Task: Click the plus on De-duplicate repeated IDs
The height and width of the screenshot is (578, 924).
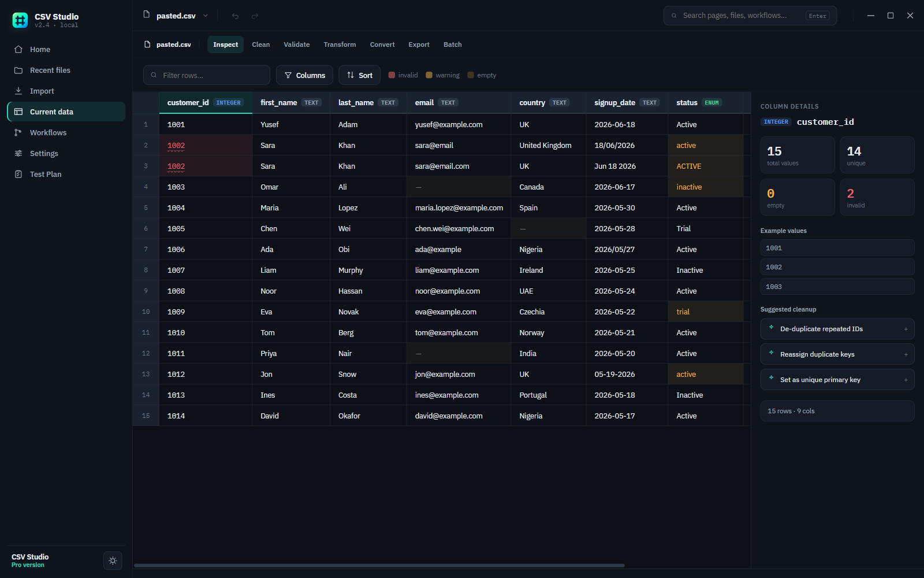Action: (x=906, y=329)
